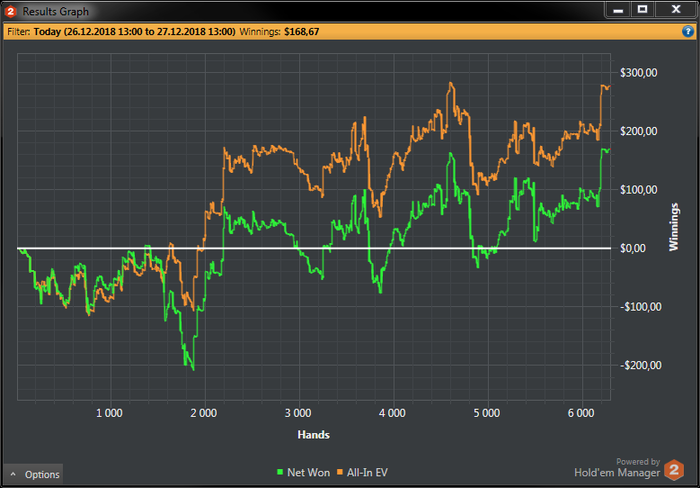Click the 1 000 x-axis label
Image resolution: width=700 pixels, height=488 pixels.
click(x=109, y=413)
